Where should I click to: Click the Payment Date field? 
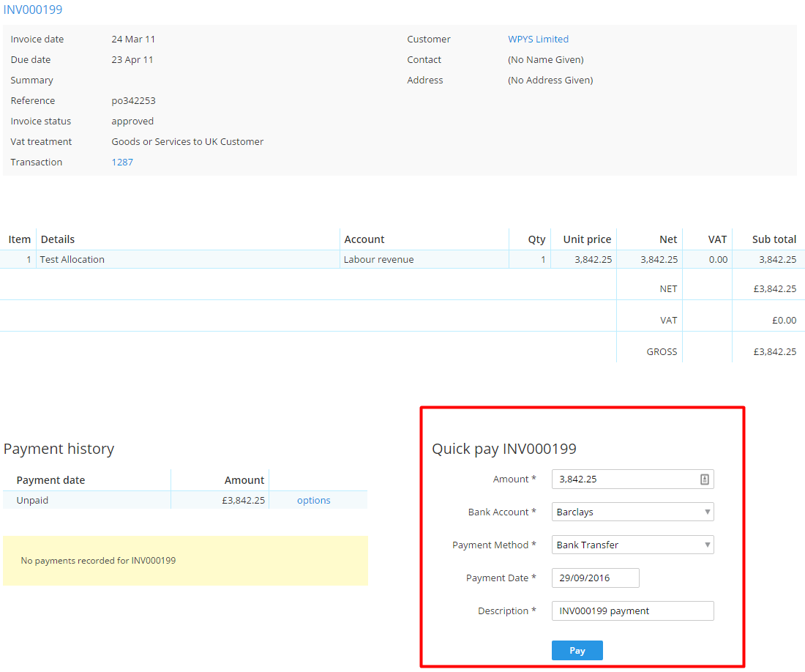coord(596,578)
